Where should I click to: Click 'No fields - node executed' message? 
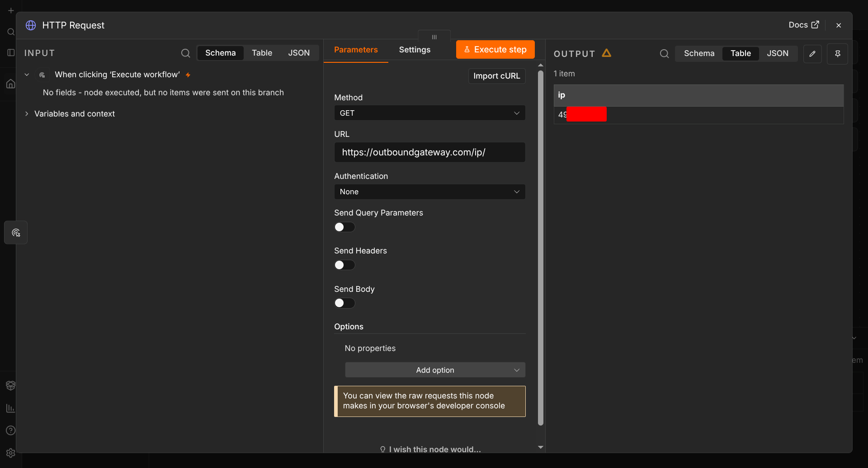163,93
